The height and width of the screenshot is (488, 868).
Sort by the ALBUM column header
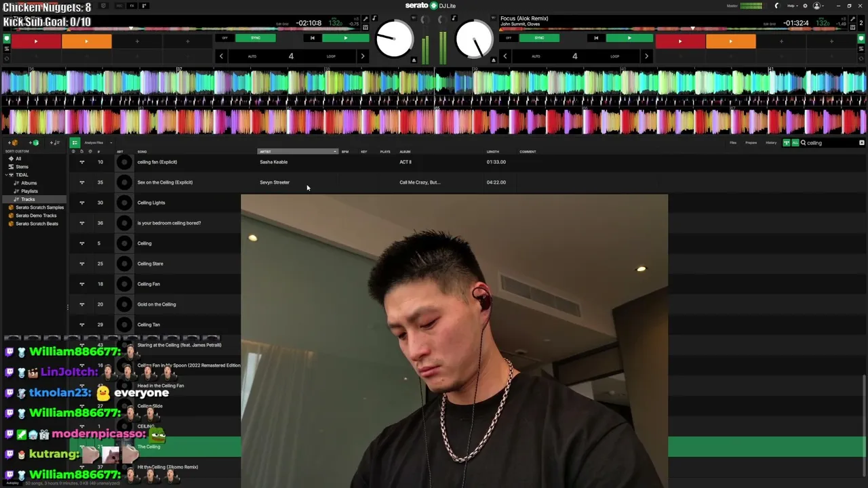tap(405, 152)
